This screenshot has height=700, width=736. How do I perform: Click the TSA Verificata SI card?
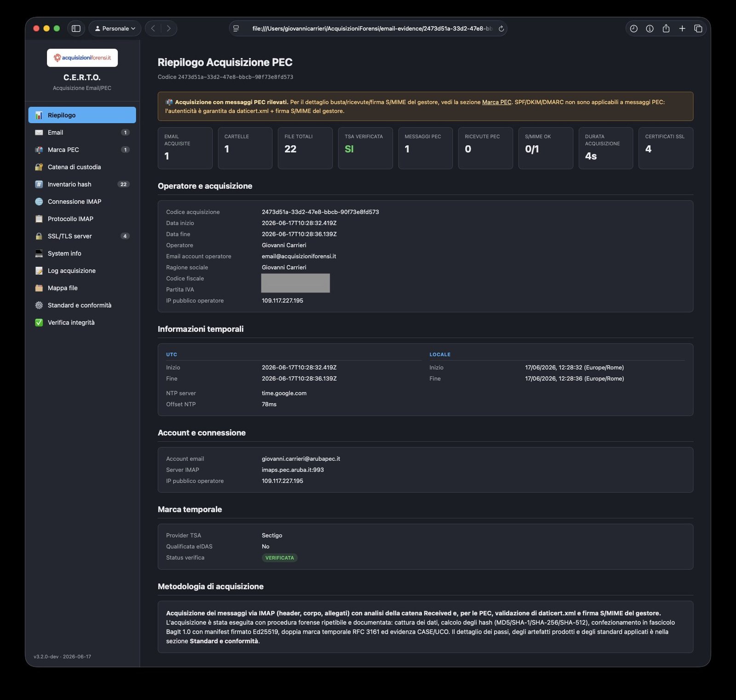click(365, 148)
